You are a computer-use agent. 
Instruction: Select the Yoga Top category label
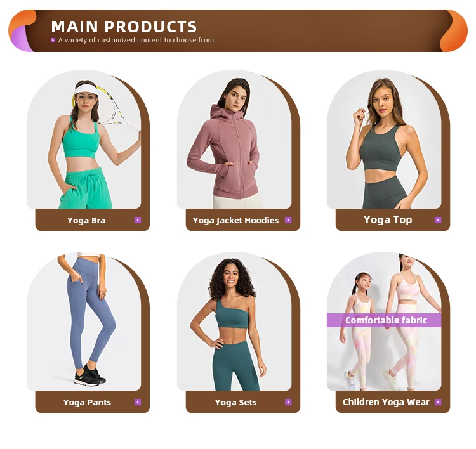(x=388, y=219)
